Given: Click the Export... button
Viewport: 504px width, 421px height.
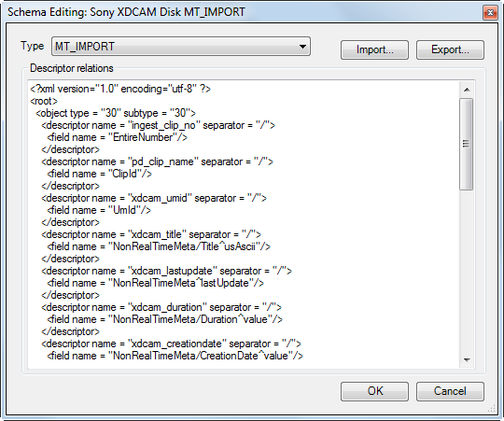Looking at the screenshot, I should tap(450, 49).
